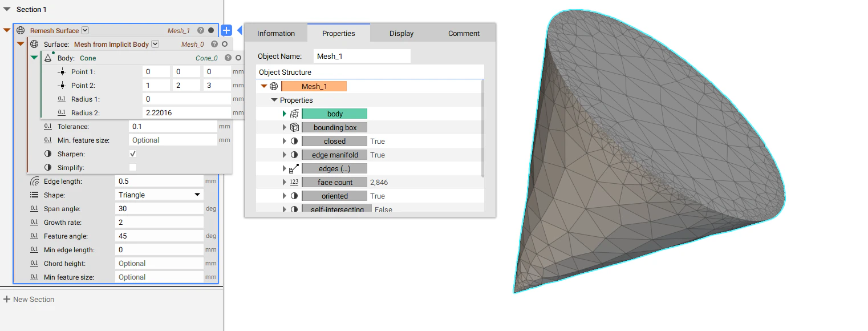
Task: Click the closed property chip
Action: click(x=335, y=141)
